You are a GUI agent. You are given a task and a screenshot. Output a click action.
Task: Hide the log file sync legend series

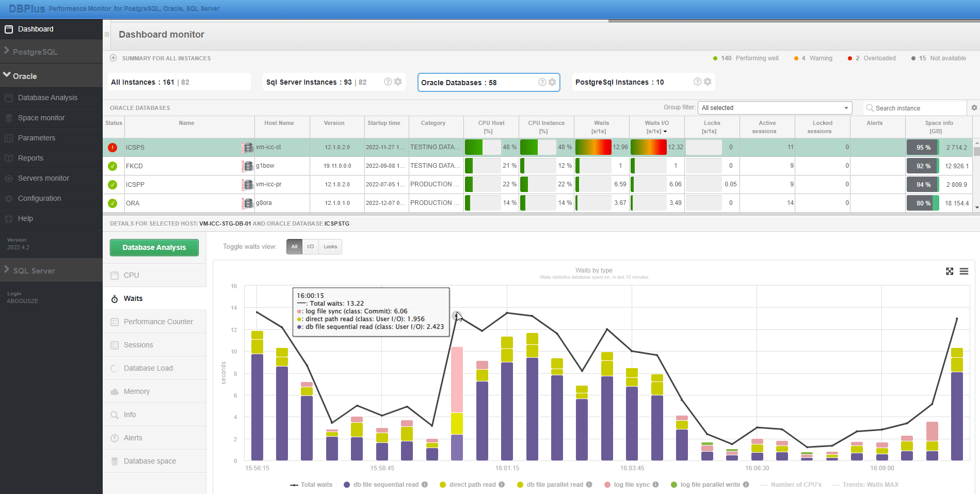[x=631, y=485]
